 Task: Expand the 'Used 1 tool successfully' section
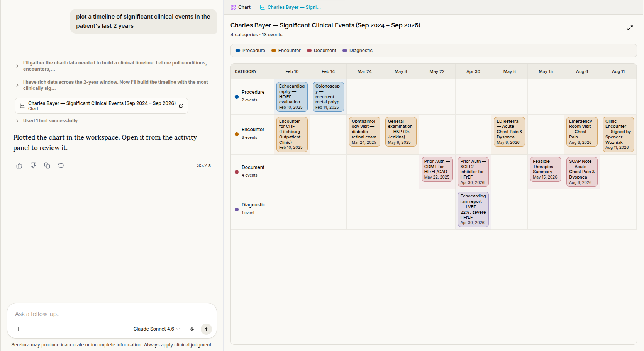17,121
